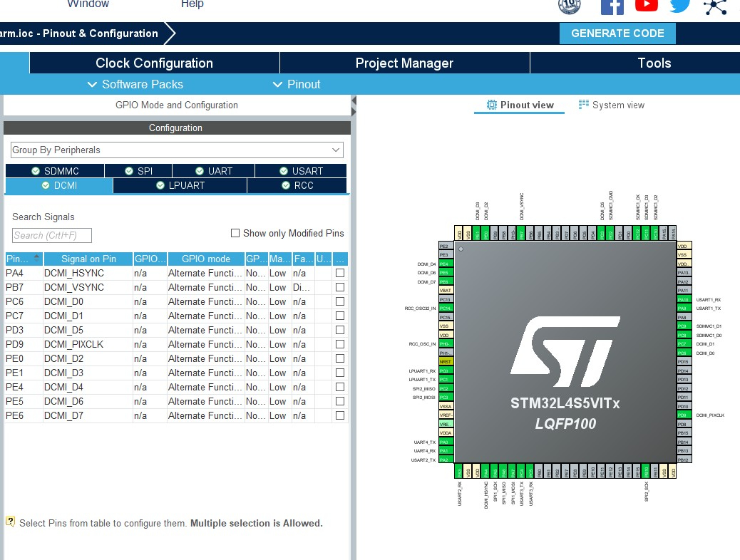Expand the Pinout dropdown menu

tap(297, 85)
